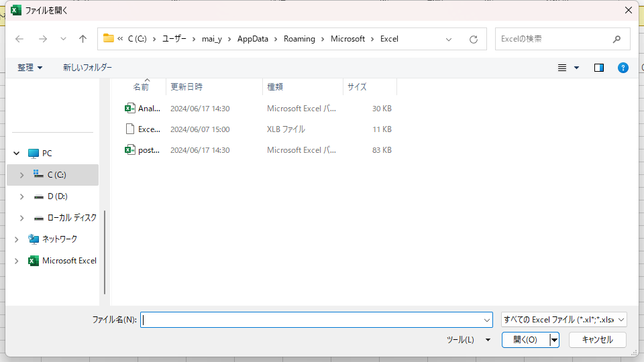The width and height of the screenshot is (644, 362).
Task: Click the Excelの検索 search field
Action: pyautogui.click(x=563, y=39)
